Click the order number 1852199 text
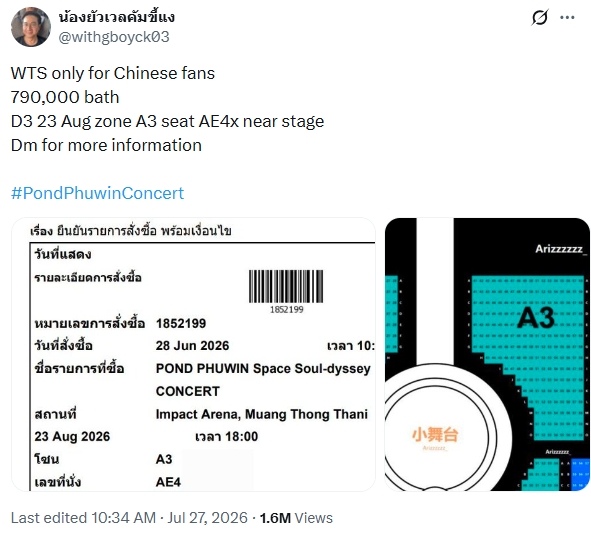The image size is (591, 539). 181,323
